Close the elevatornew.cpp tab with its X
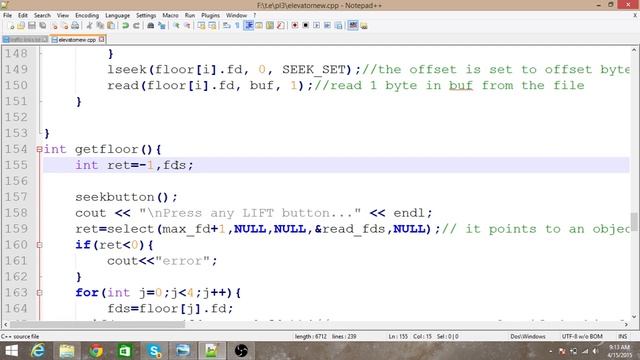The height and width of the screenshot is (360, 640). (102, 39)
